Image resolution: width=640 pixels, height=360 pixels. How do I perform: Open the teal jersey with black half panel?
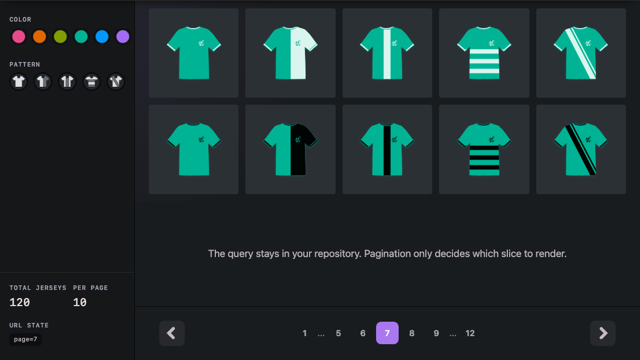point(290,149)
